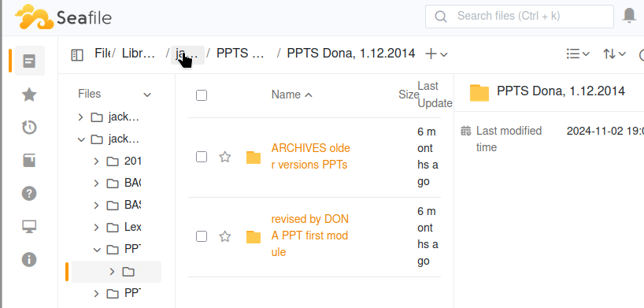This screenshot has width=644, height=308.
Task: Open the About info sidebar icon
Action: point(30,259)
